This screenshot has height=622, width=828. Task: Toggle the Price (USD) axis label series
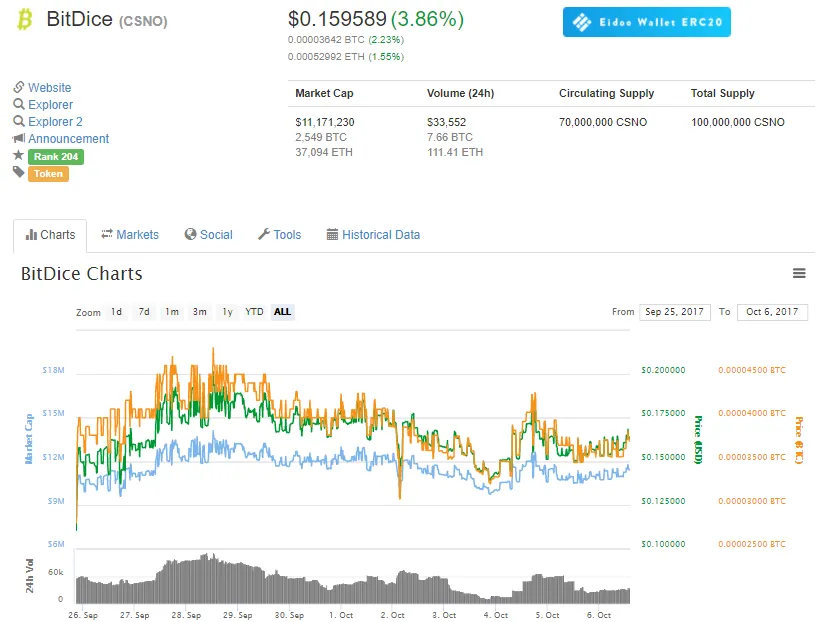coord(698,440)
